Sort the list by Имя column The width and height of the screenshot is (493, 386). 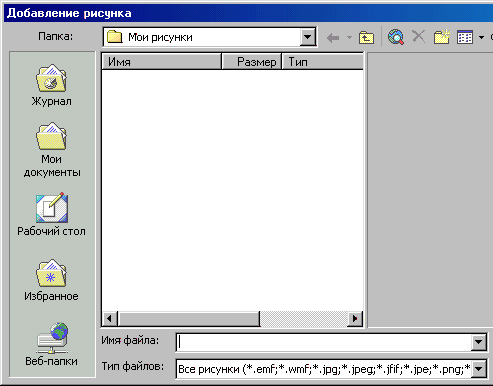[161, 62]
